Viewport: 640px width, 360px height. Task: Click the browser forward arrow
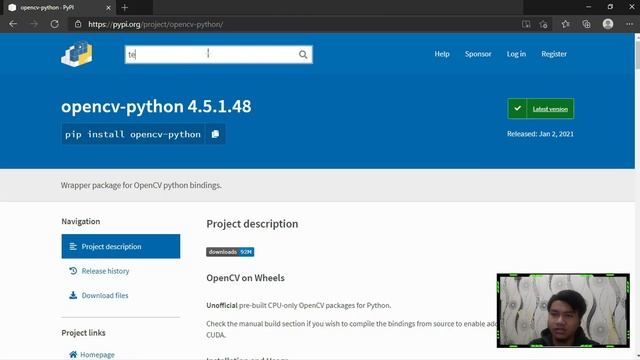point(34,24)
